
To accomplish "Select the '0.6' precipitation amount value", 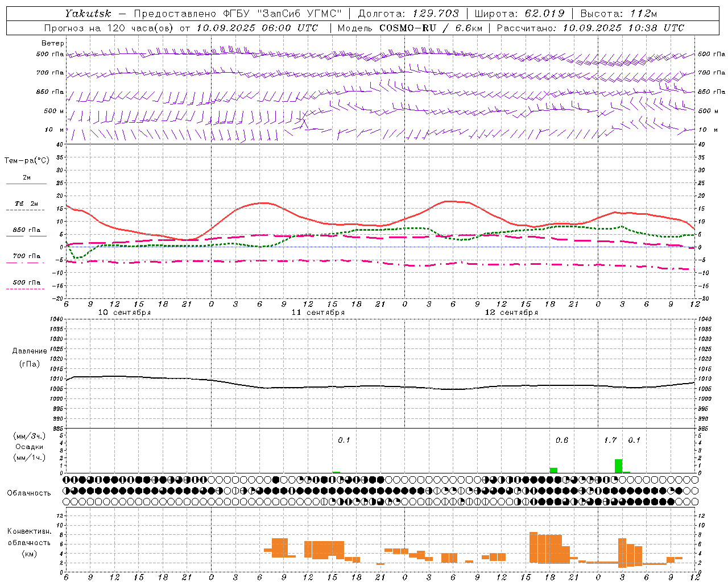I will coord(561,440).
